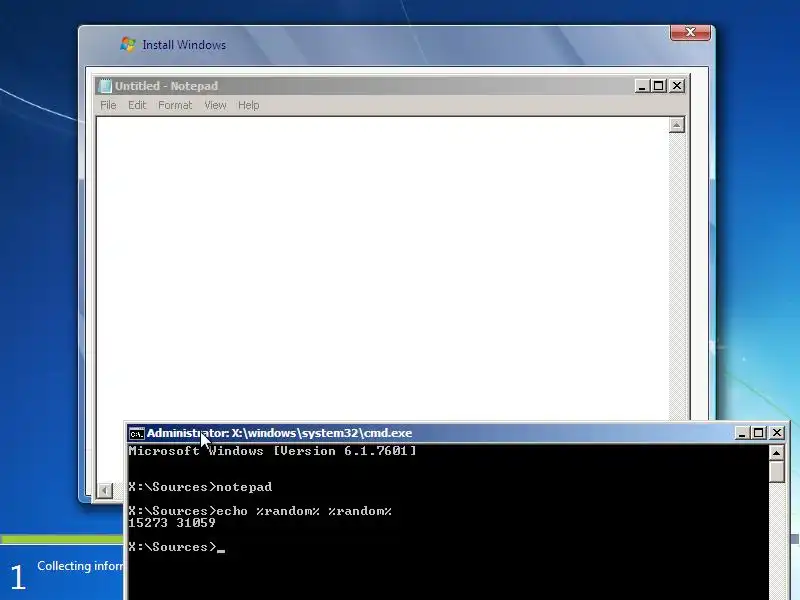
Task: Maximize the Notepad window
Action: (659, 86)
